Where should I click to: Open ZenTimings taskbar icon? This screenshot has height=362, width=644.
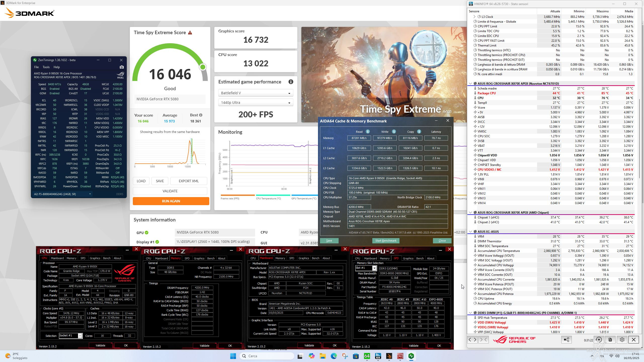point(411,356)
